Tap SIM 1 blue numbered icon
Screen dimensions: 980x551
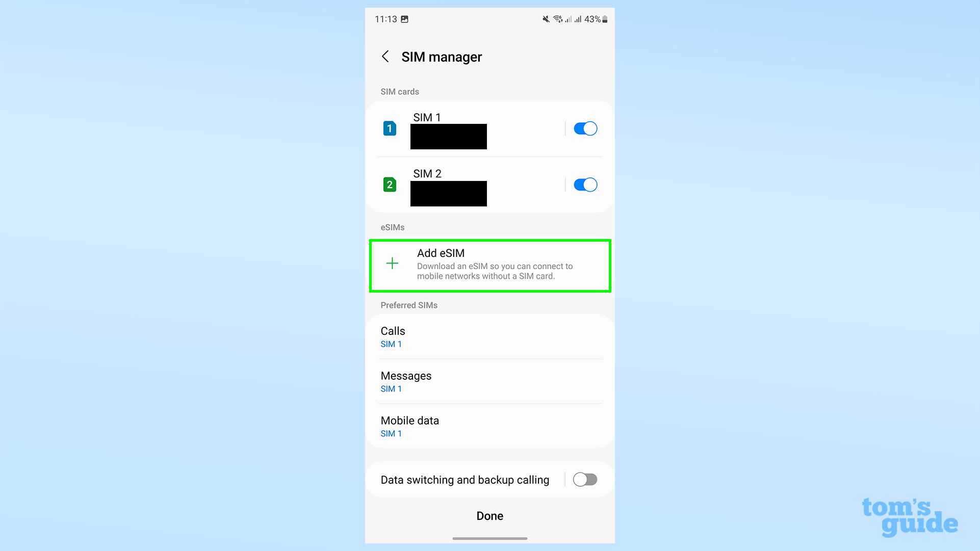(x=390, y=128)
